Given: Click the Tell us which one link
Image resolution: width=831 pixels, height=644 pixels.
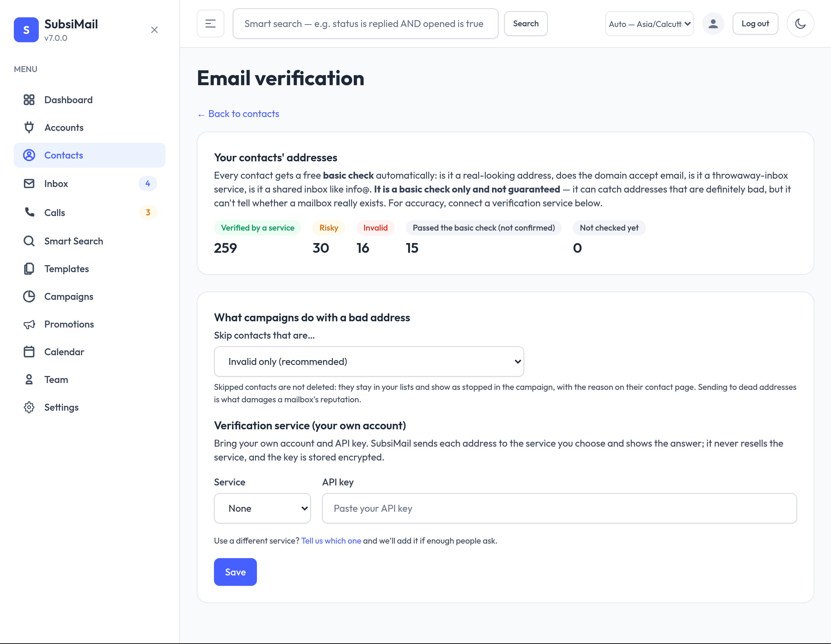Looking at the screenshot, I should click(331, 540).
